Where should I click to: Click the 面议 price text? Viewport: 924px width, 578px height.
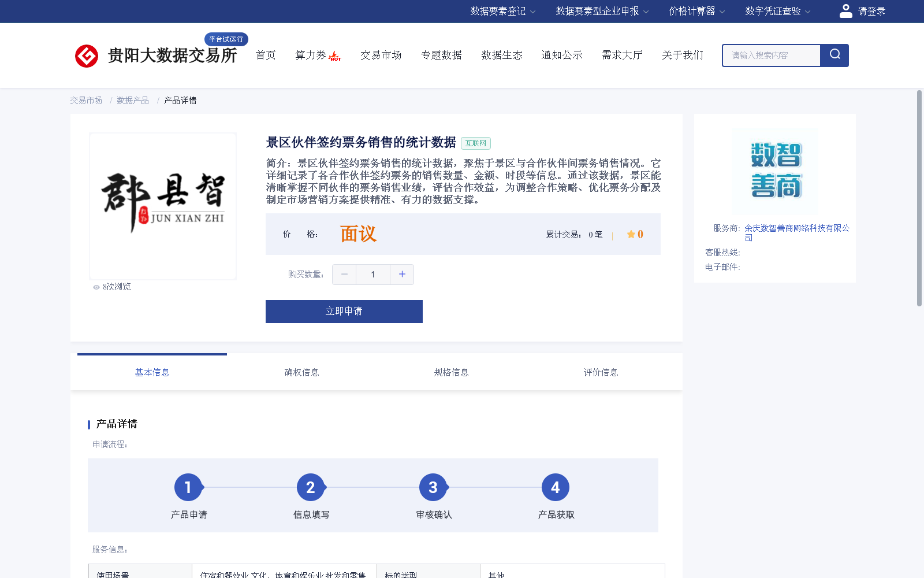pyautogui.click(x=358, y=234)
